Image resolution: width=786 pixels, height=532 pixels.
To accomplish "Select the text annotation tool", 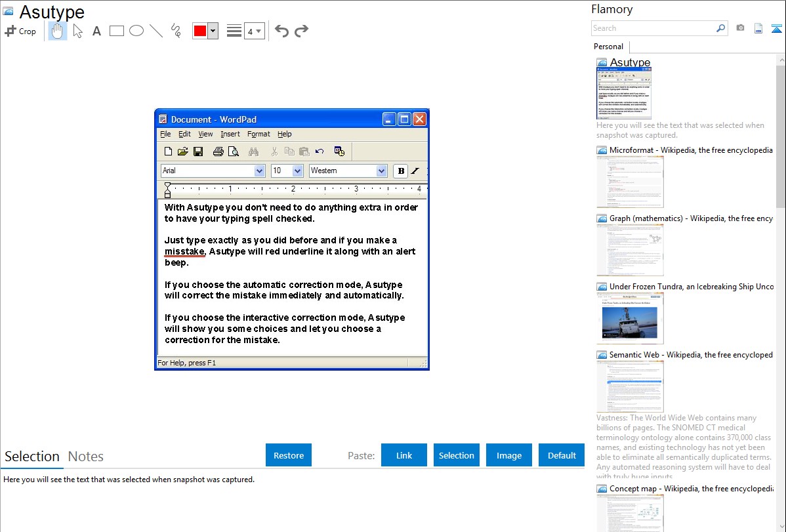I will coord(96,31).
